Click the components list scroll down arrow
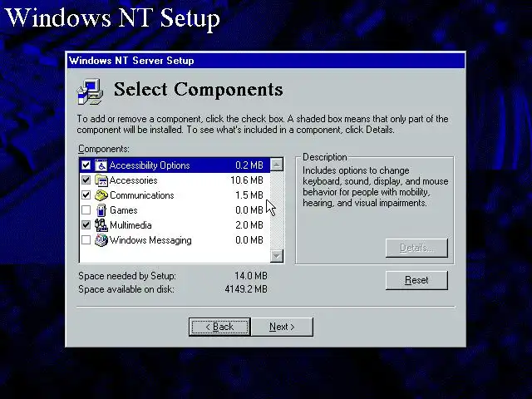Viewport: 532px width, 399px height. pyautogui.click(x=277, y=255)
